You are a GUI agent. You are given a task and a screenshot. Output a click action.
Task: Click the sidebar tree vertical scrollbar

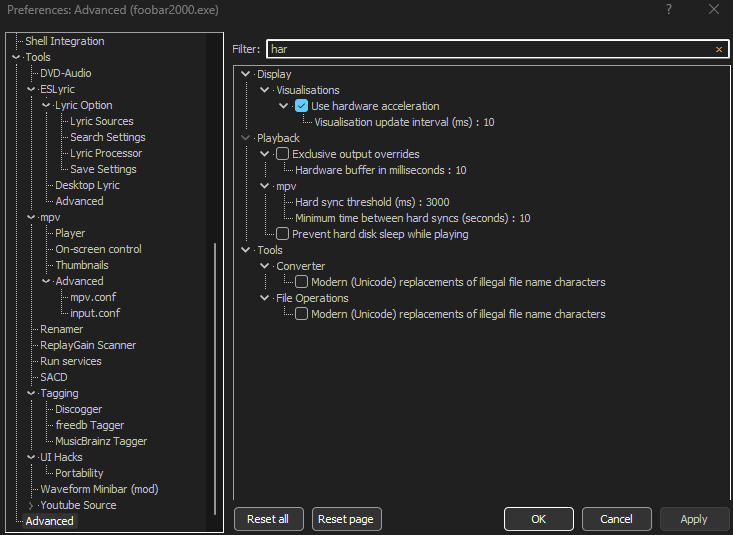coord(215,378)
